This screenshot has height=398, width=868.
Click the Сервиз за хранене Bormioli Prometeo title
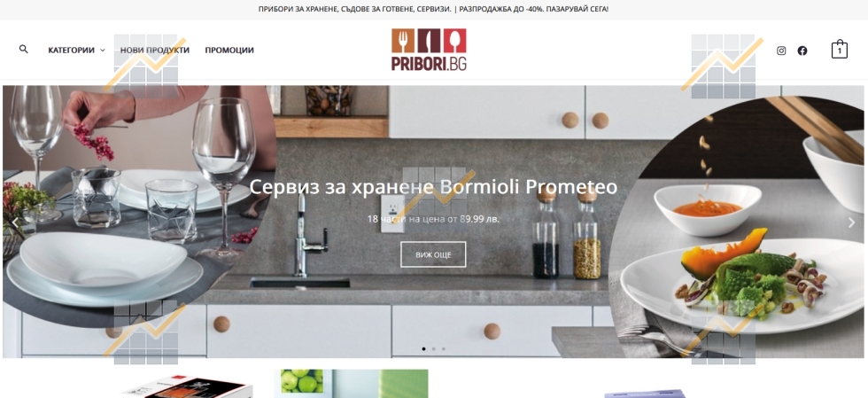pyautogui.click(x=433, y=187)
